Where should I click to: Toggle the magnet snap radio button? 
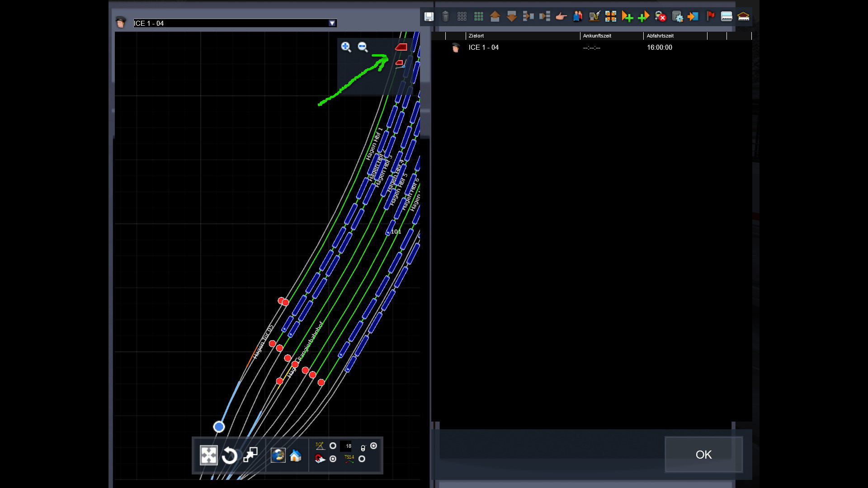333,459
